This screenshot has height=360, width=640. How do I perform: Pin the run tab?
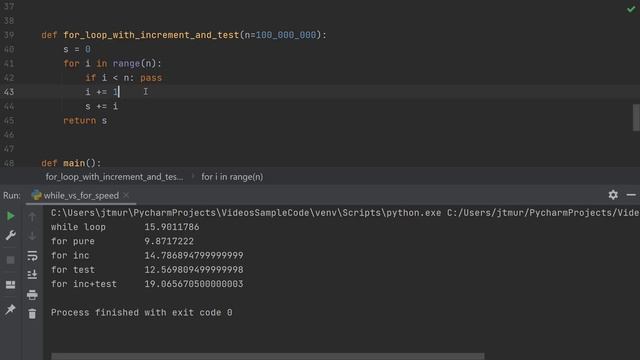pos(11,309)
